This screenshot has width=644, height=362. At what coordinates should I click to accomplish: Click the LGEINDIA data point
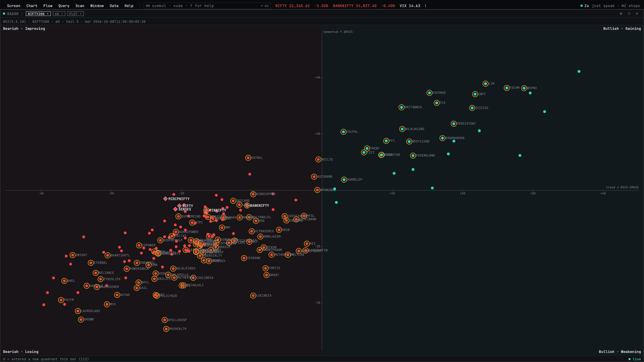pos(253,296)
